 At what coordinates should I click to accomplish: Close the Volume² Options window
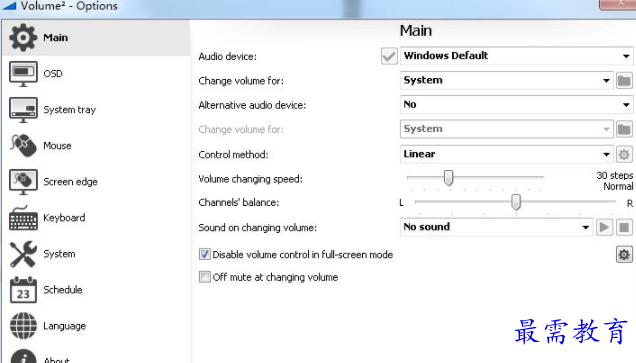coord(618,4)
